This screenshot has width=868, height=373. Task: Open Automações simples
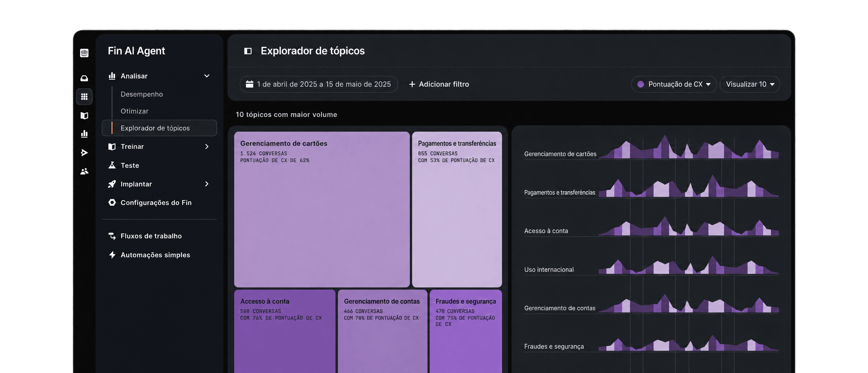click(155, 255)
